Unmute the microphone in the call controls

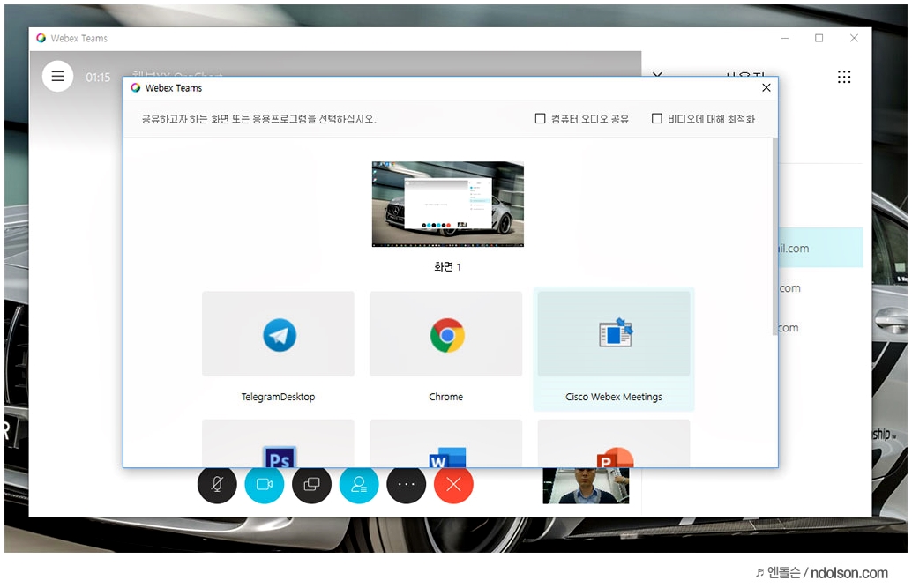(x=217, y=484)
